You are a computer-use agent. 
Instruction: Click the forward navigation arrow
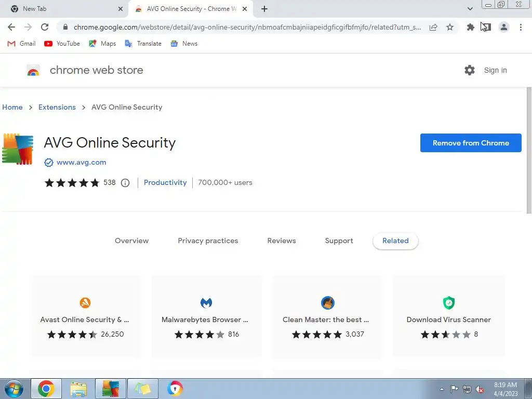(x=28, y=27)
